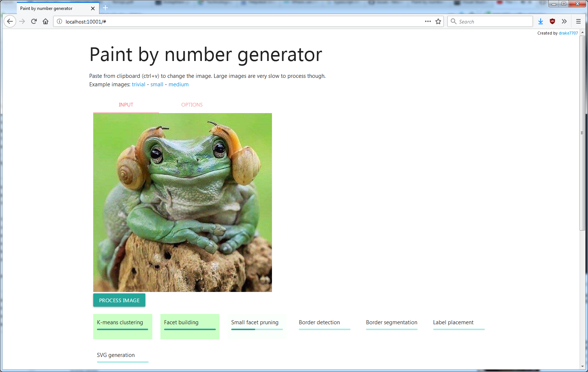This screenshot has width=588, height=372.
Task: Open the page actions menu (three dots)
Action: 428,21
